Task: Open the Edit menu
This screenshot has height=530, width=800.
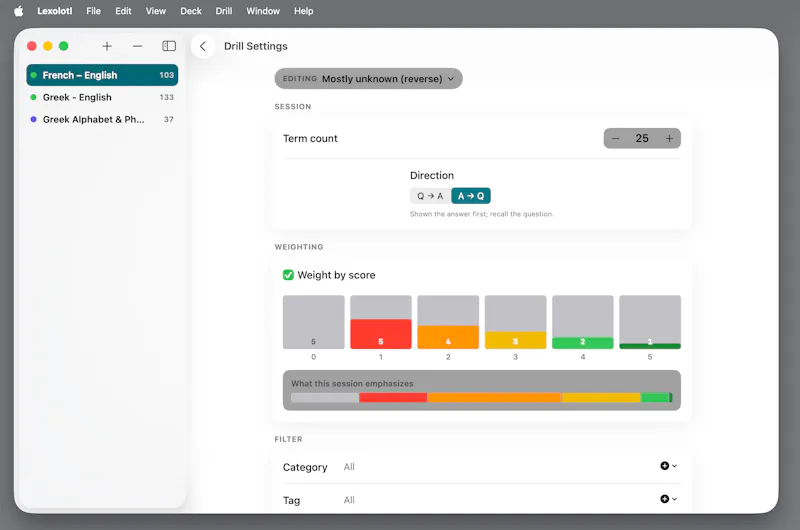Action: [x=123, y=11]
